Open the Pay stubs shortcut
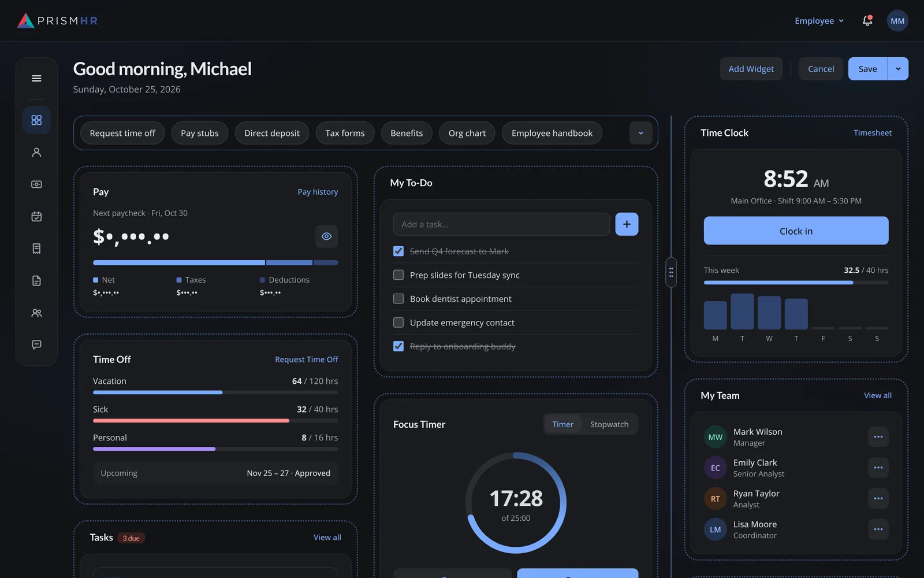Viewport: 924px width, 578px height. (x=200, y=133)
